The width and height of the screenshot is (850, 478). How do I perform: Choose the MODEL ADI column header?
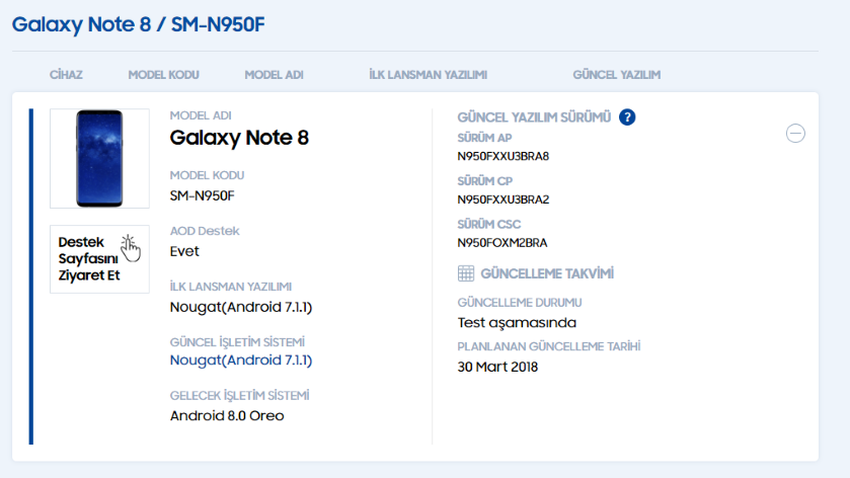point(274,75)
